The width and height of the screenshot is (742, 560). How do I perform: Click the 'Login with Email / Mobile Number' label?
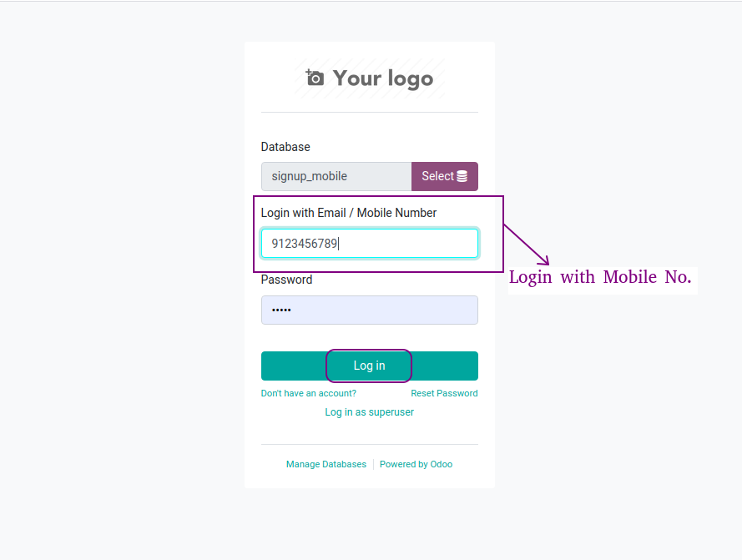pos(349,213)
